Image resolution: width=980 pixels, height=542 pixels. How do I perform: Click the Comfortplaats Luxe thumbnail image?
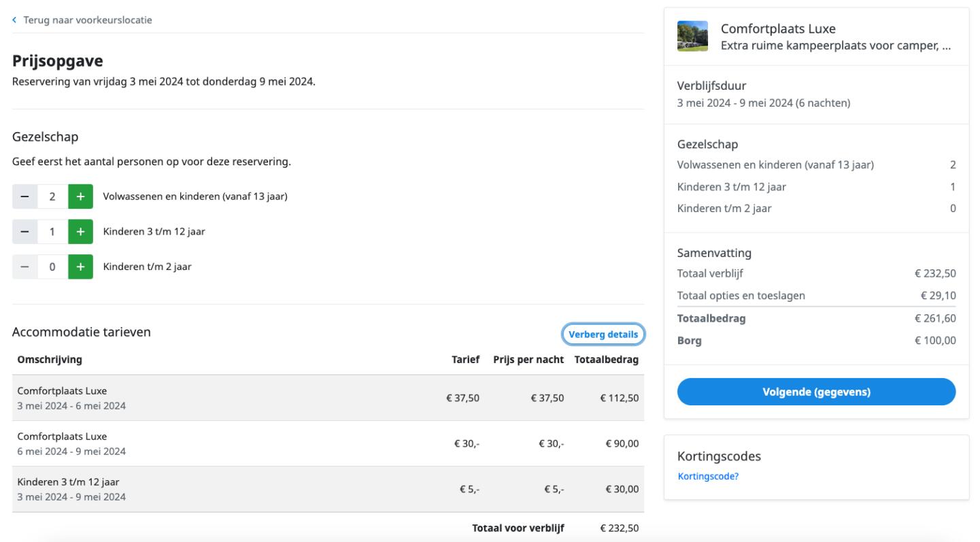(692, 37)
